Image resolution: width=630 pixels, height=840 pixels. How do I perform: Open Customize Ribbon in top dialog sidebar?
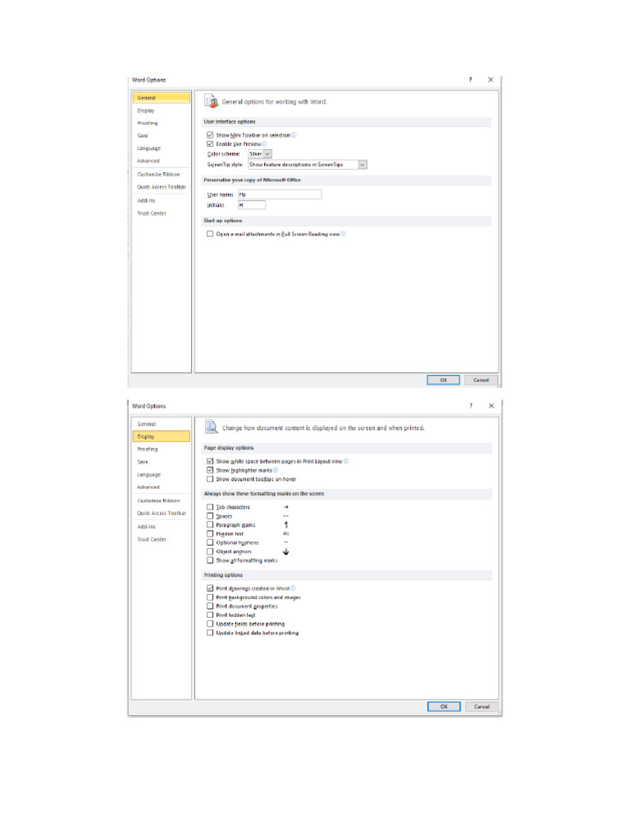point(162,174)
